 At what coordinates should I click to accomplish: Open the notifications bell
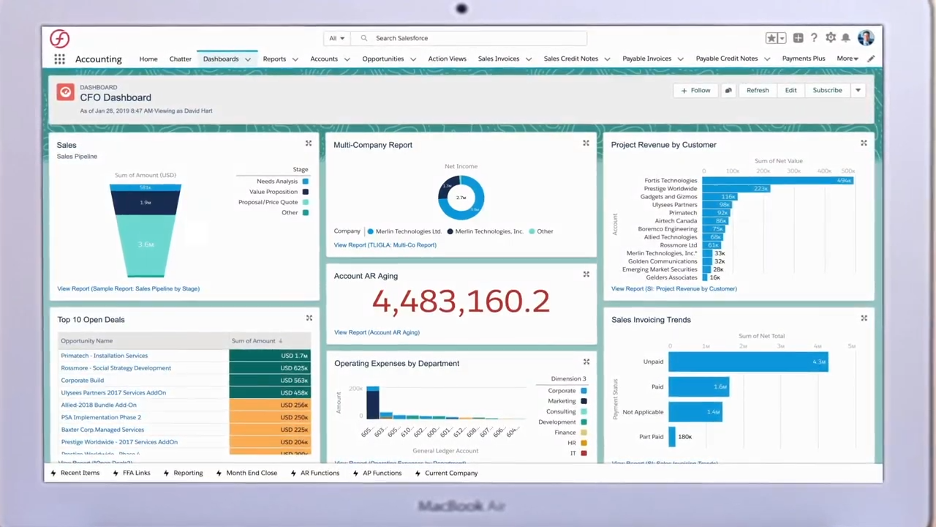point(846,38)
